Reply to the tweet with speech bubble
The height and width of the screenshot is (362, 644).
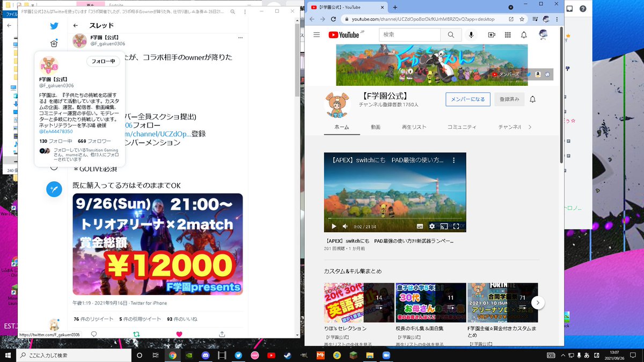coord(94,334)
